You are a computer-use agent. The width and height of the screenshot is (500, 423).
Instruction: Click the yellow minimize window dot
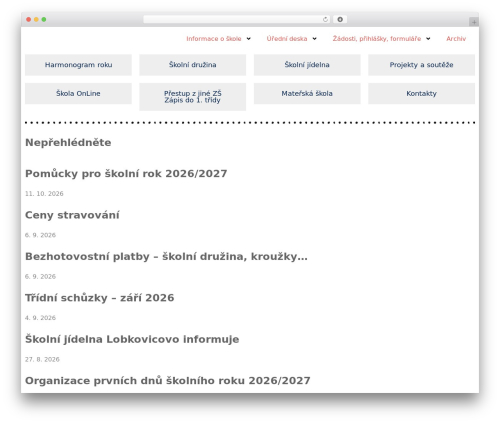click(36, 20)
